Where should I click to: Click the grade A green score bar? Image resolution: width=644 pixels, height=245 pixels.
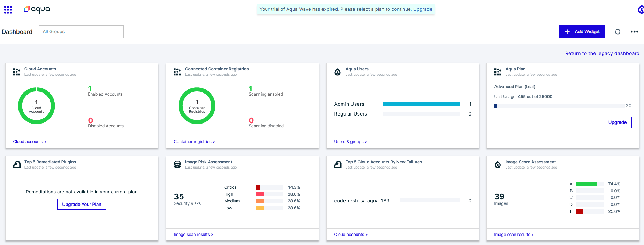point(586,184)
